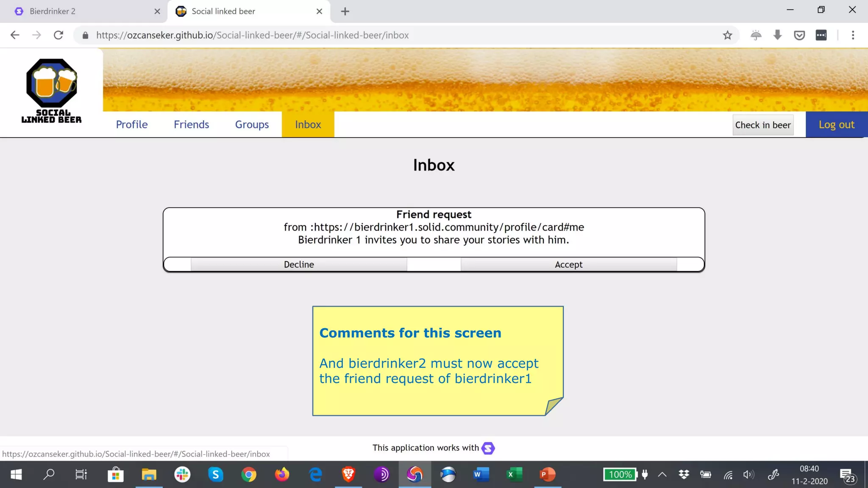868x488 pixels.
Task: Click the Social Linked Beer logo
Action: click(51, 91)
